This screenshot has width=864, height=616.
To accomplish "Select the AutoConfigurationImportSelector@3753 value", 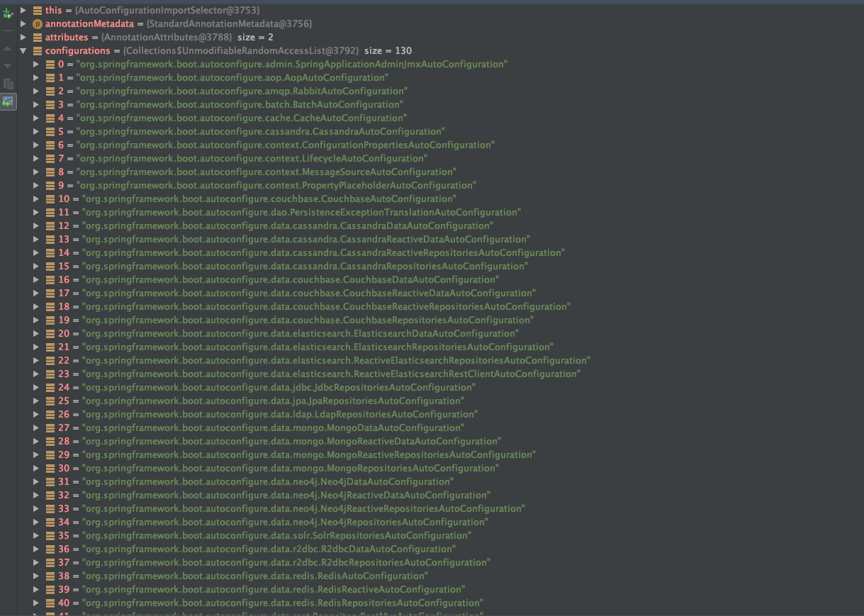I will click(x=167, y=11).
